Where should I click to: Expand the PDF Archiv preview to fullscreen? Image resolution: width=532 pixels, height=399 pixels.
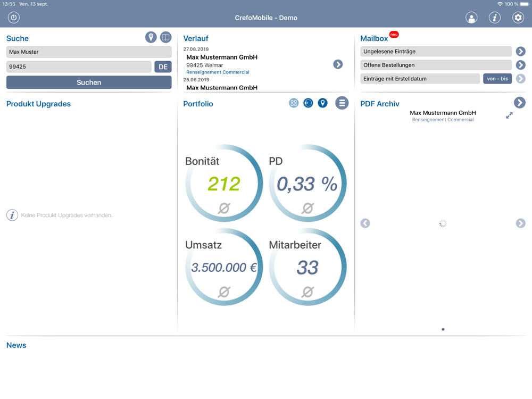(x=509, y=115)
